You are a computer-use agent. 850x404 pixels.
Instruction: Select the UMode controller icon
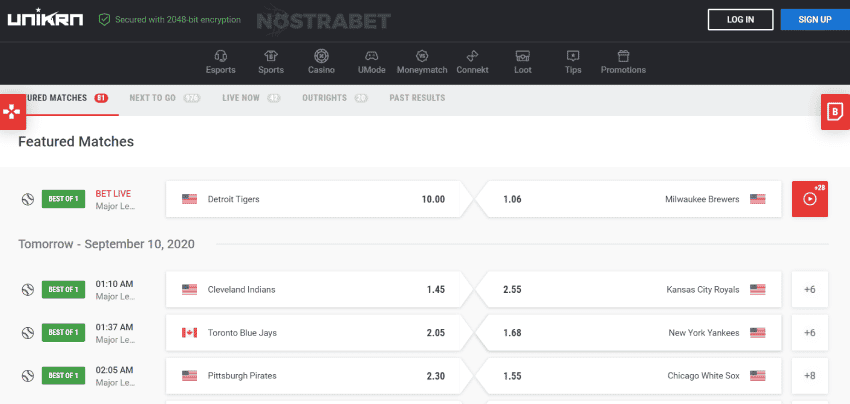tap(371, 56)
